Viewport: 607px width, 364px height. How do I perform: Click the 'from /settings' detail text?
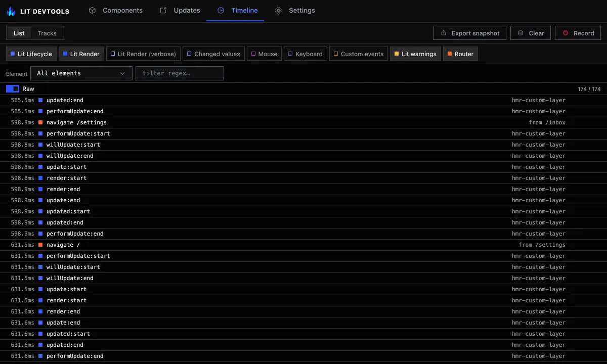point(542,245)
